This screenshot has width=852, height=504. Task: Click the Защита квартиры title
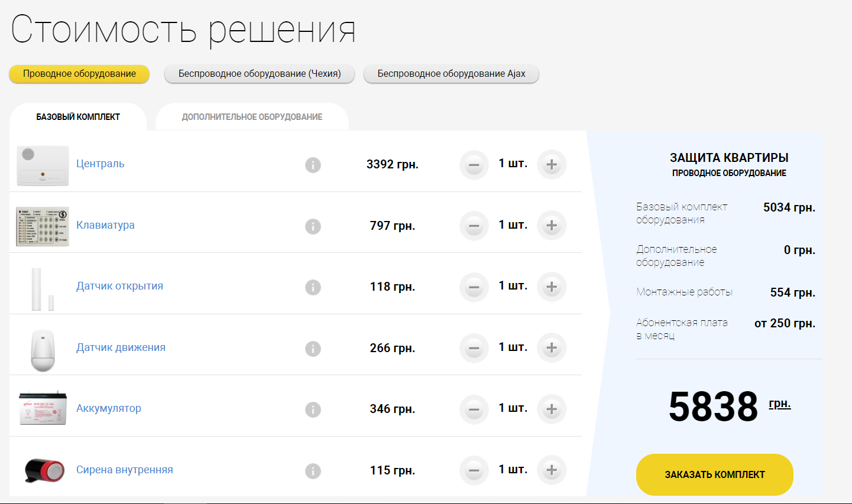729,158
